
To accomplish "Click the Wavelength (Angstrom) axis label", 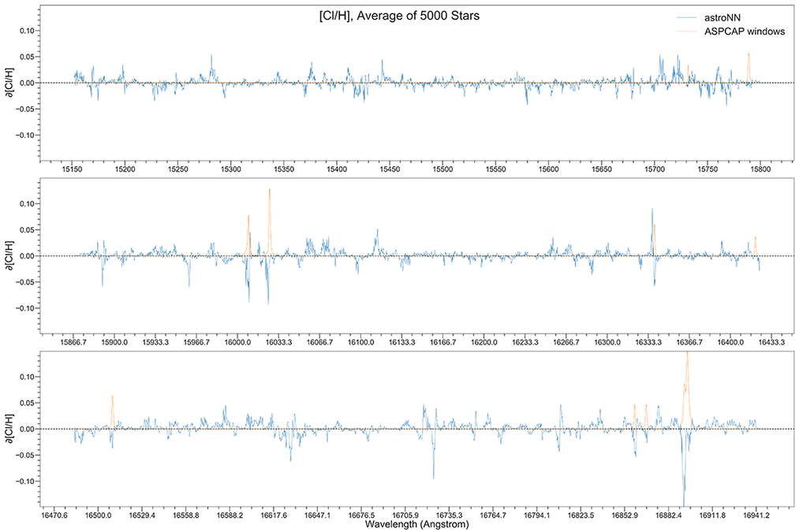I will coord(416,524).
